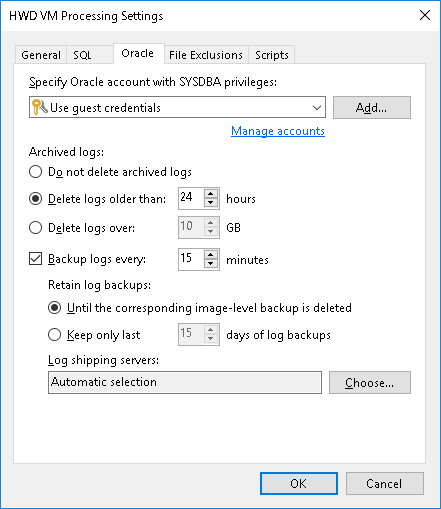Image resolution: width=441 pixels, height=509 pixels.
Task: Click the key icon in credentials dropdown
Action: click(x=40, y=107)
